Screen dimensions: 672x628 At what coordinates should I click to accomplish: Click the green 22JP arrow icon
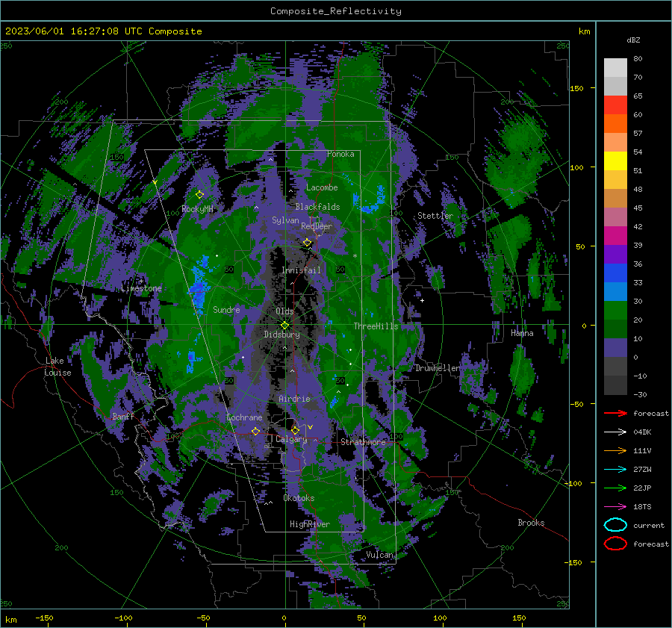pos(615,488)
